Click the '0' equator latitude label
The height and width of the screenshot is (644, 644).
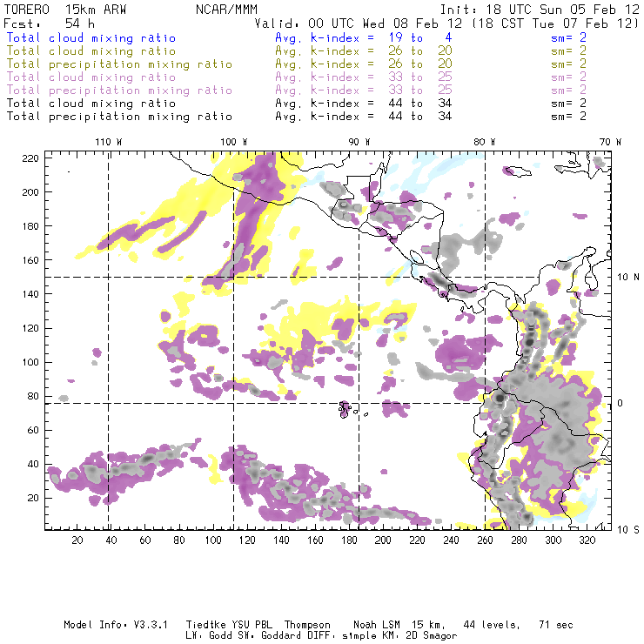coord(620,403)
